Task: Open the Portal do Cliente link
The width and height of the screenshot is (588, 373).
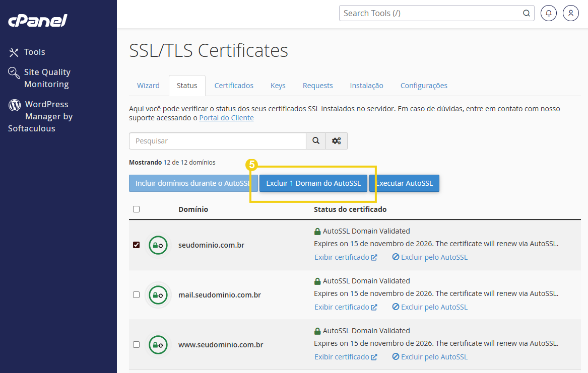Action: (226, 118)
